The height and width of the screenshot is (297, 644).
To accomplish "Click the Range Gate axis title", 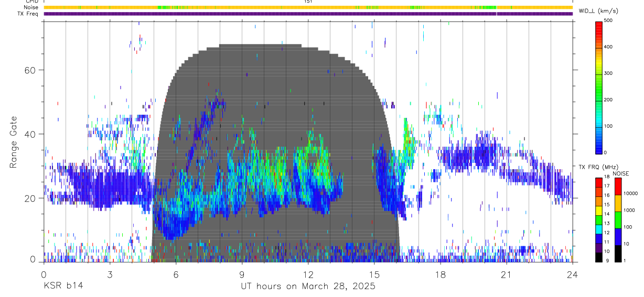I will click(x=14, y=142).
